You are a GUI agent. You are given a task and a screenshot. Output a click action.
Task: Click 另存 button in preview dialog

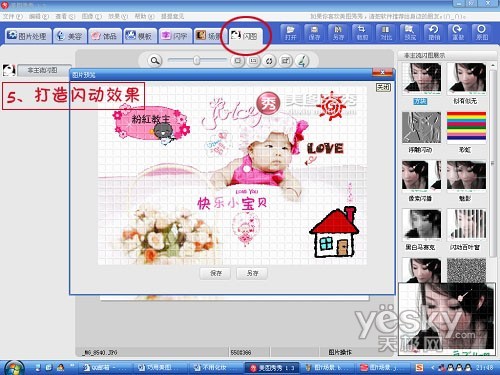[252, 273]
